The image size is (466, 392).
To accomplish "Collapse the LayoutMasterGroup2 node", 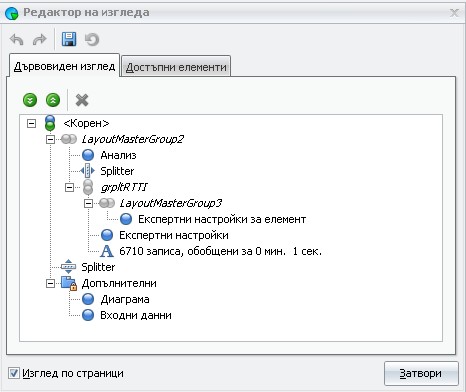I will pos(50,139).
